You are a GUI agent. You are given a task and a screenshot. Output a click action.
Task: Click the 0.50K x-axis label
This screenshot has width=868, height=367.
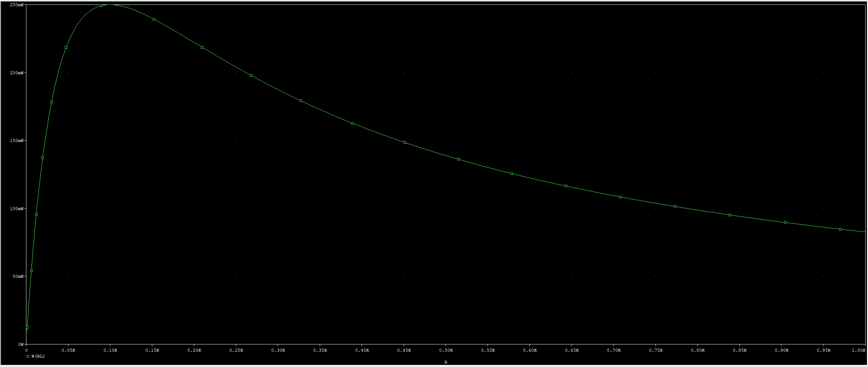pyautogui.click(x=446, y=350)
